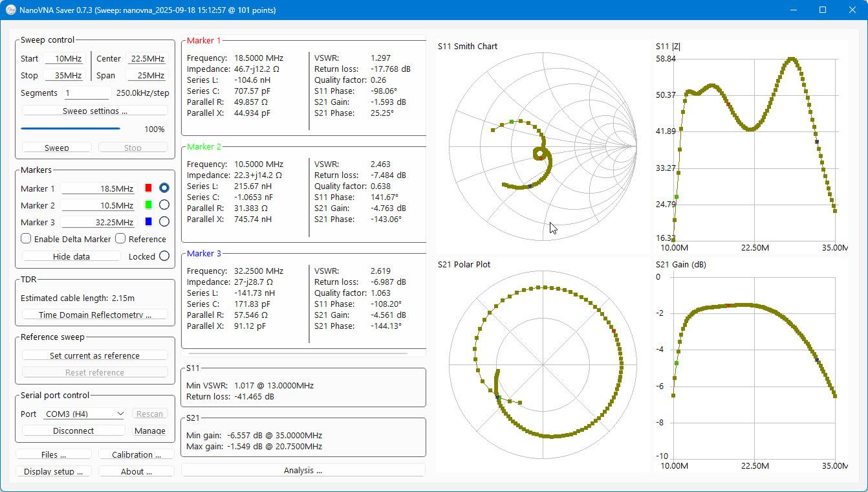Image resolution: width=868 pixels, height=492 pixels.
Task: Open the About dialog
Action: coord(136,471)
